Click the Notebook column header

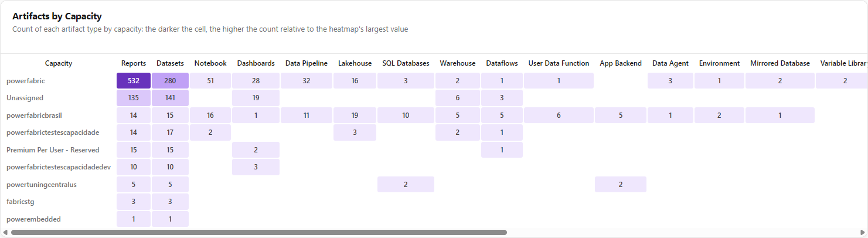coord(210,63)
